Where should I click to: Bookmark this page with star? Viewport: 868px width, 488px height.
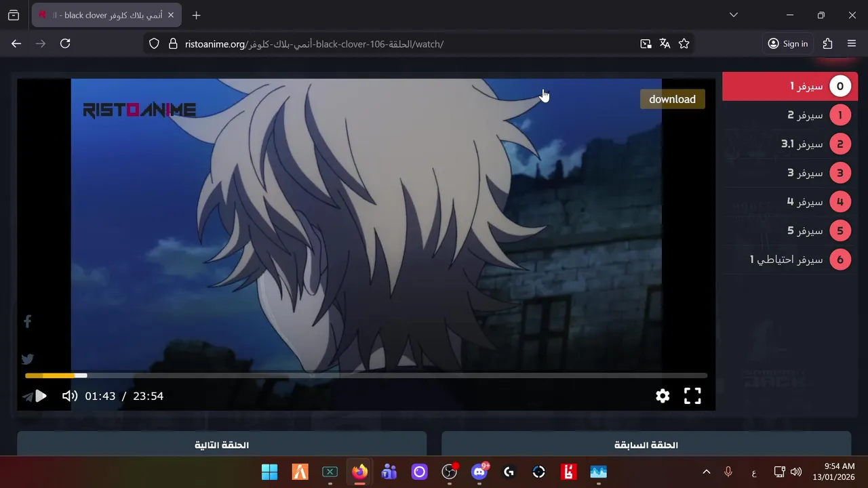(684, 44)
